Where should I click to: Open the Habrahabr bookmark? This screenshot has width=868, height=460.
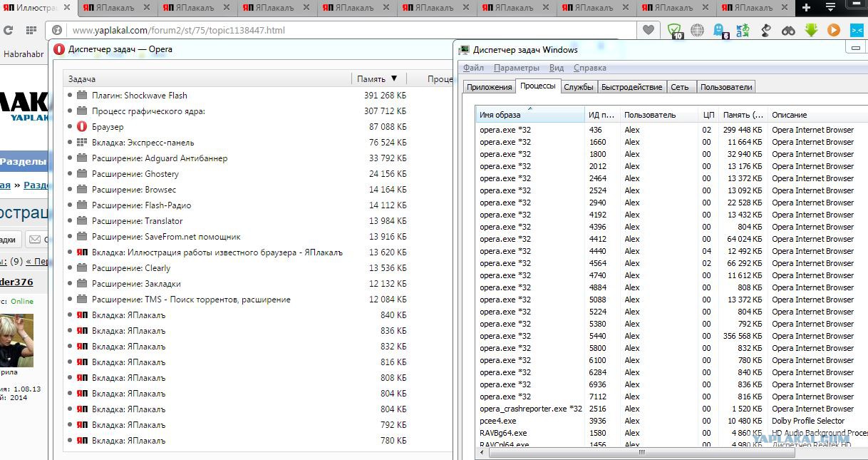[24, 53]
